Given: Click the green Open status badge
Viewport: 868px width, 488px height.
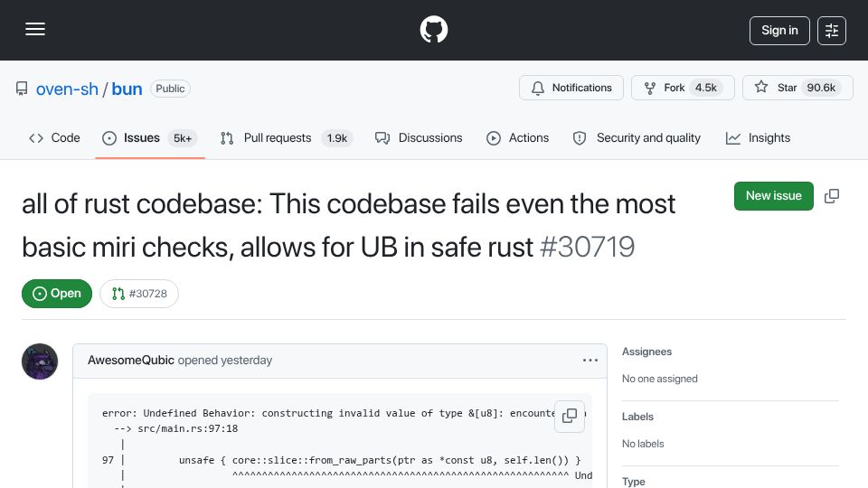Looking at the screenshot, I should coord(57,293).
